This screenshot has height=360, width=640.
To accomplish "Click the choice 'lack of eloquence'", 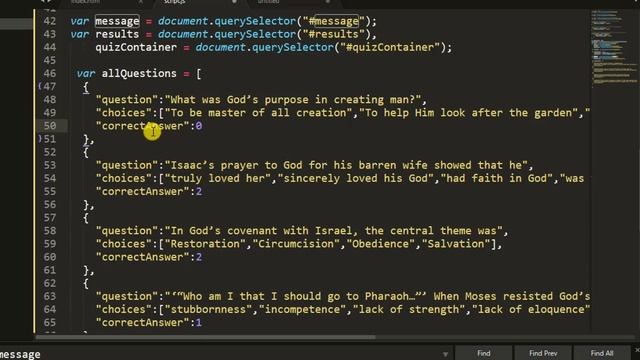I will (x=531, y=309).
